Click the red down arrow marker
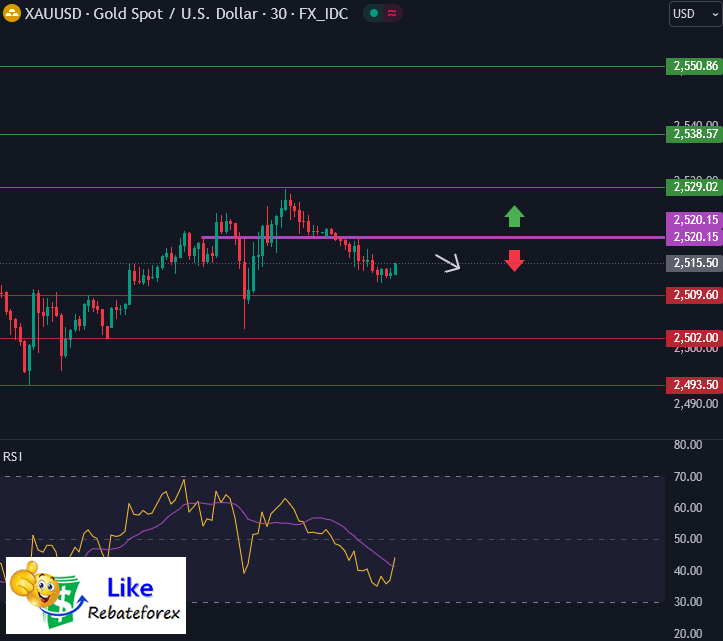Viewport: 723px width, 641px height. [x=514, y=261]
